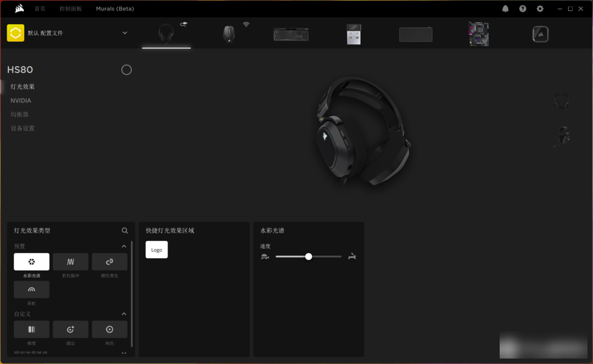593x364 pixels.
Task: Click the 速度 speed slider handle
Action: pos(309,256)
